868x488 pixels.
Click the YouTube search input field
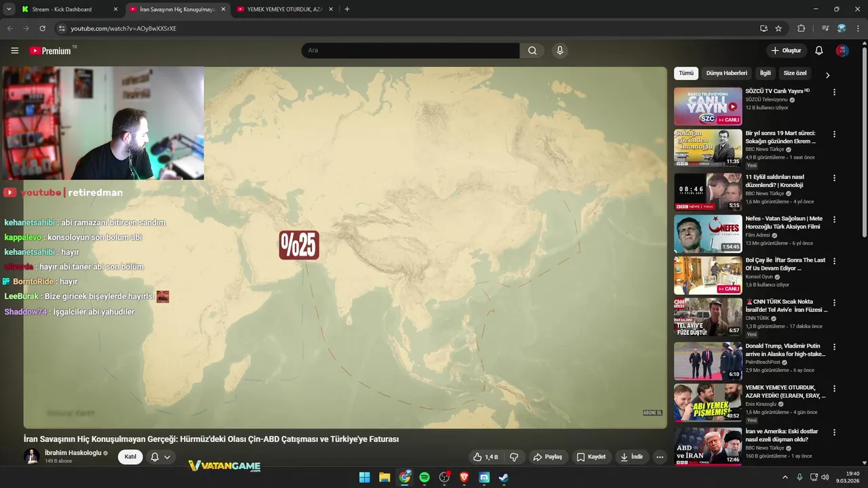coord(410,51)
